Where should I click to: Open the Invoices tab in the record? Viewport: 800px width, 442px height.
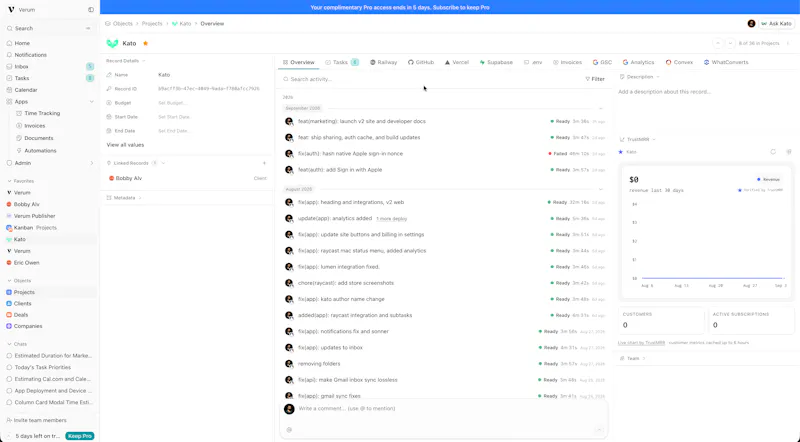567,62
